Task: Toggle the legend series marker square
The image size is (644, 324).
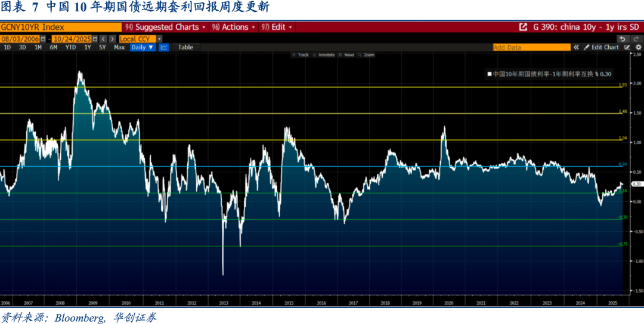Action: (490, 74)
